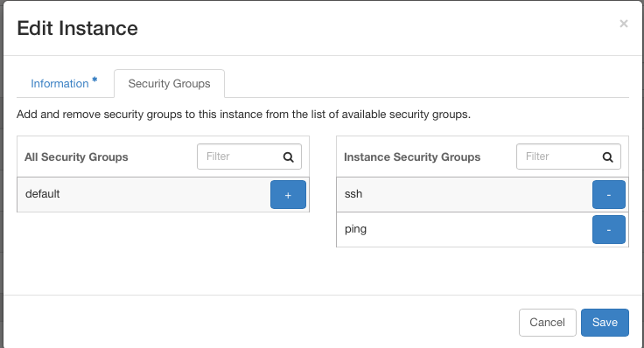644x348 pixels.
Task: Add the default security group with plus
Action: (x=288, y=194)
